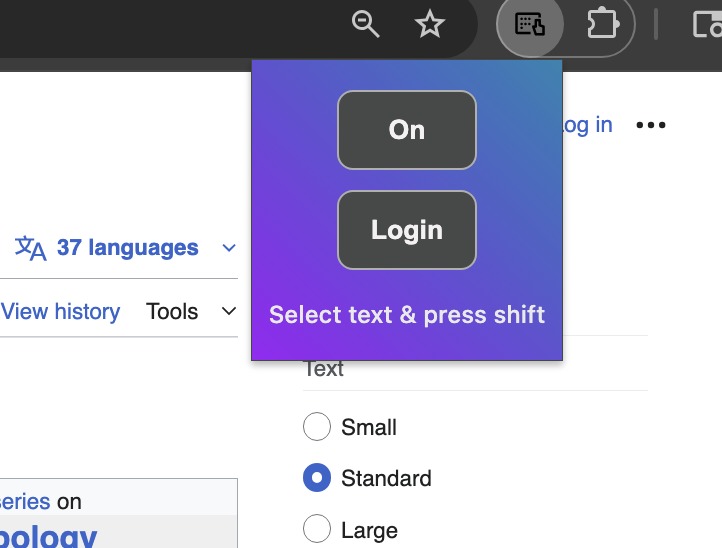Click the partially visible toolbar icon at right edge
The height and width of the screenshot is (548, 722).
point(708,24)
